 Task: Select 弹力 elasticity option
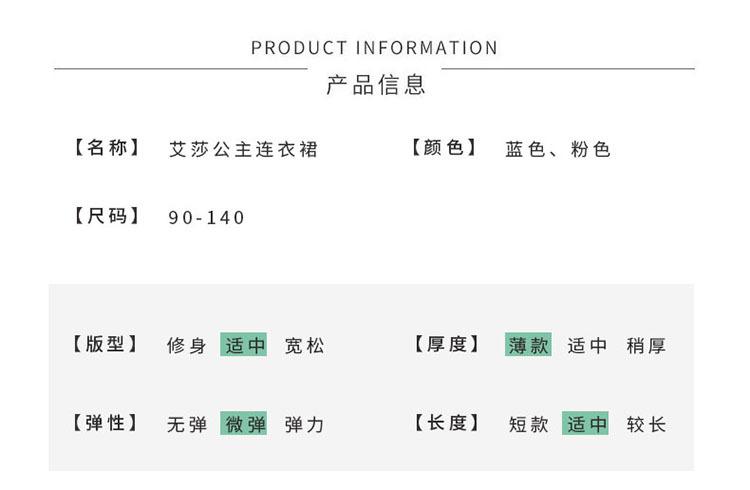pyautogui.click(x=304, y=424)
